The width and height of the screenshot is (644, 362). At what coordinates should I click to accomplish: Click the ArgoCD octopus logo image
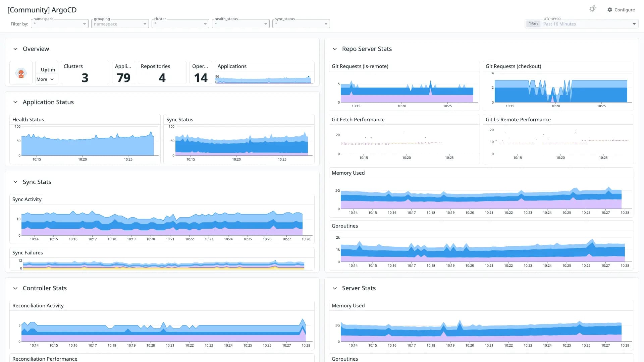pyautogui.click(x=21, y=73)
